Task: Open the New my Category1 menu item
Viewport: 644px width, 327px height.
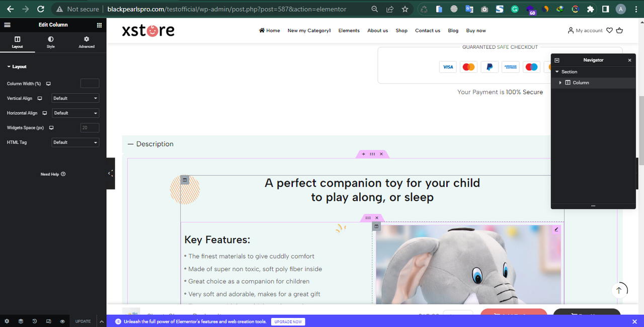Action: (x=309, y=31)
